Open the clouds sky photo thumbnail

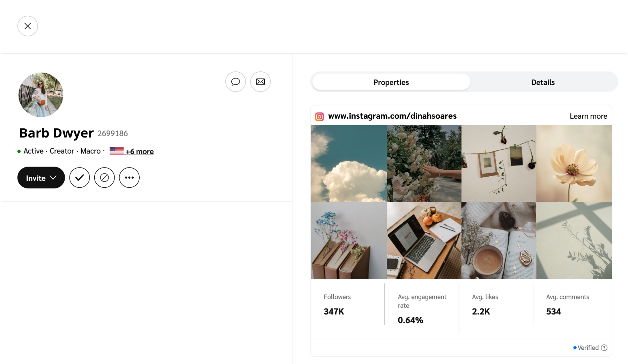(348, 163)
